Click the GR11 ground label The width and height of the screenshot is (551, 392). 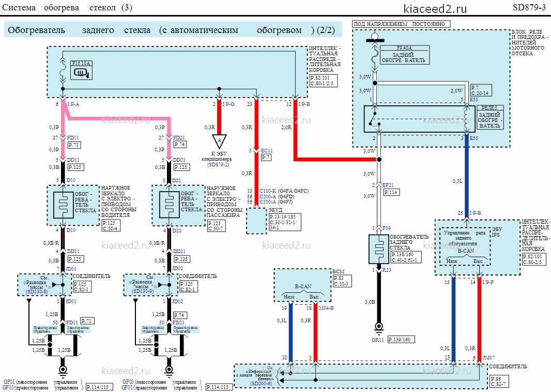(378, 340)
